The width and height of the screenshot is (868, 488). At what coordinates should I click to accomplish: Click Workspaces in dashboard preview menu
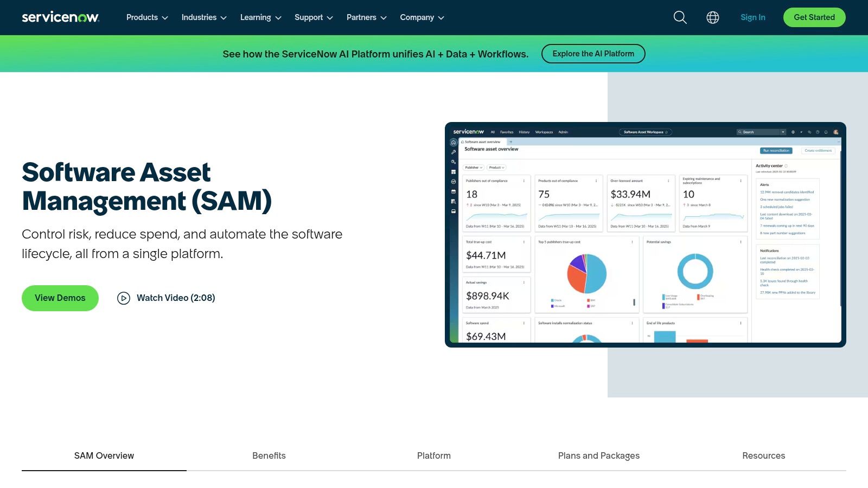point(544,132)
